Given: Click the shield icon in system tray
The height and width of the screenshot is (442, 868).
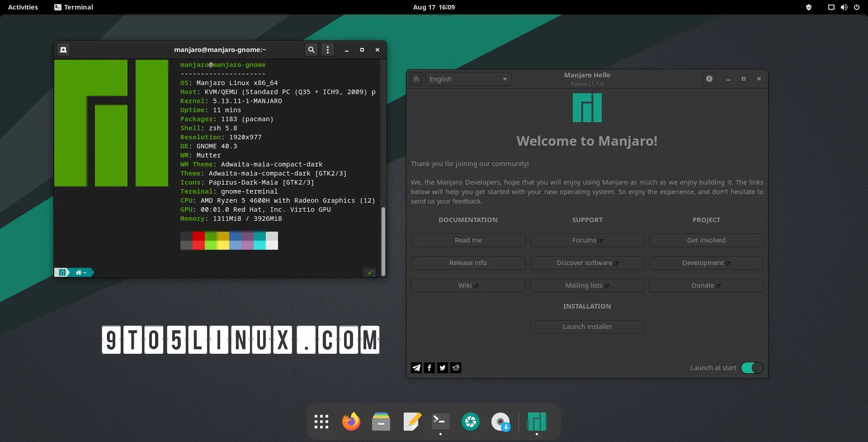Looking at the screenshot, I should (809, 7).
